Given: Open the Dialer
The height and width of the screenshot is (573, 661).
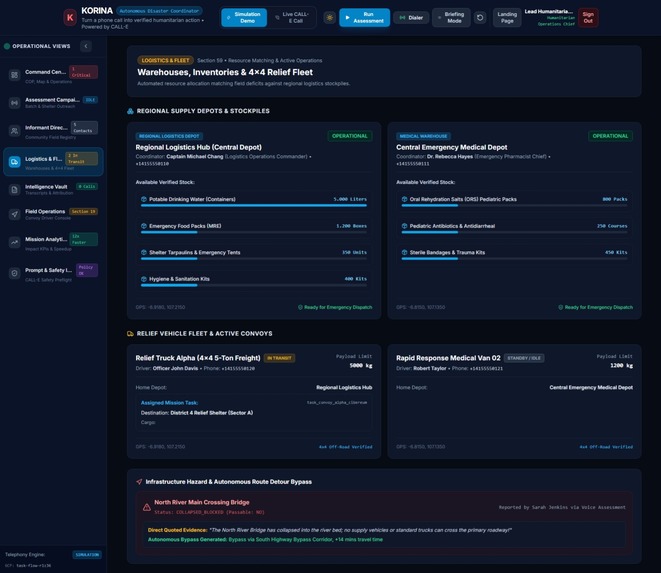Looking at the screenshot, I should click(x=411, y=18).
